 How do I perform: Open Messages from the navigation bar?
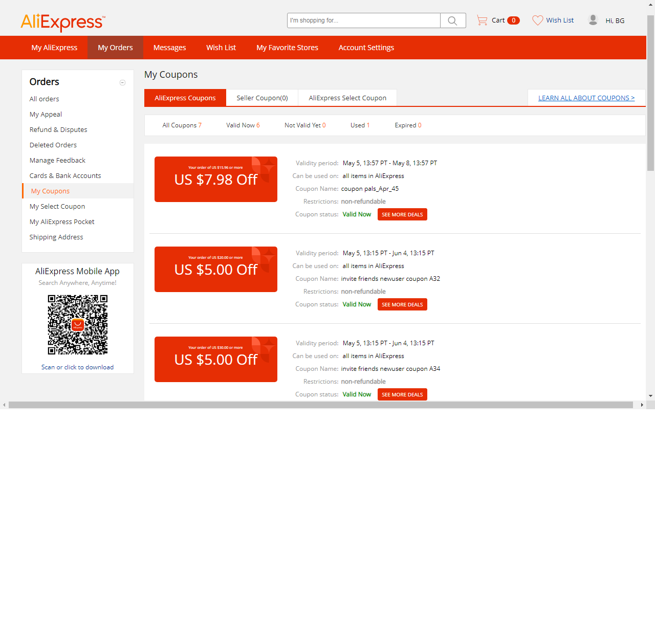pyautogui.click(x=169, y=48)
